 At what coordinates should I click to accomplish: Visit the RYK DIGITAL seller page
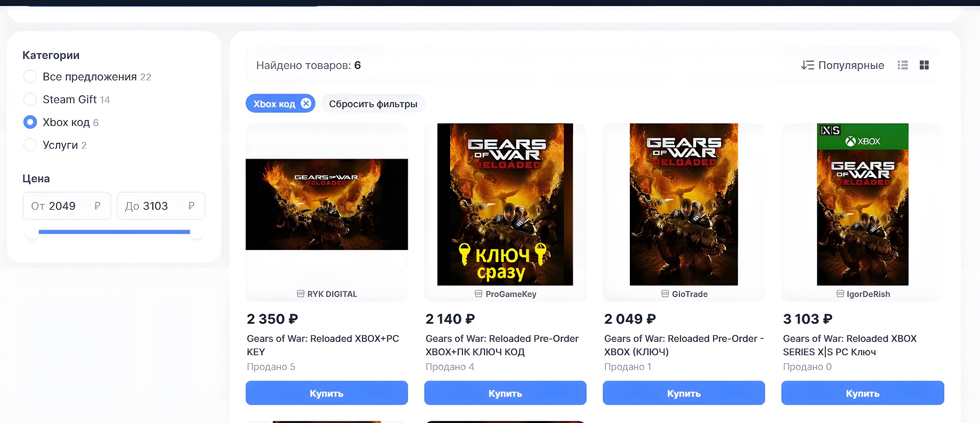(332, 294)
